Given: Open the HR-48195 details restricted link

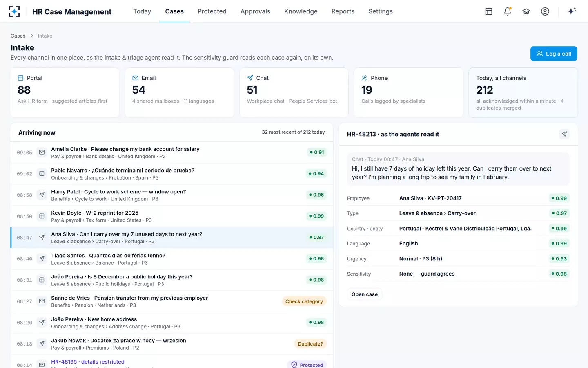Looking at the screenshot, I should [x=88, y=362].
